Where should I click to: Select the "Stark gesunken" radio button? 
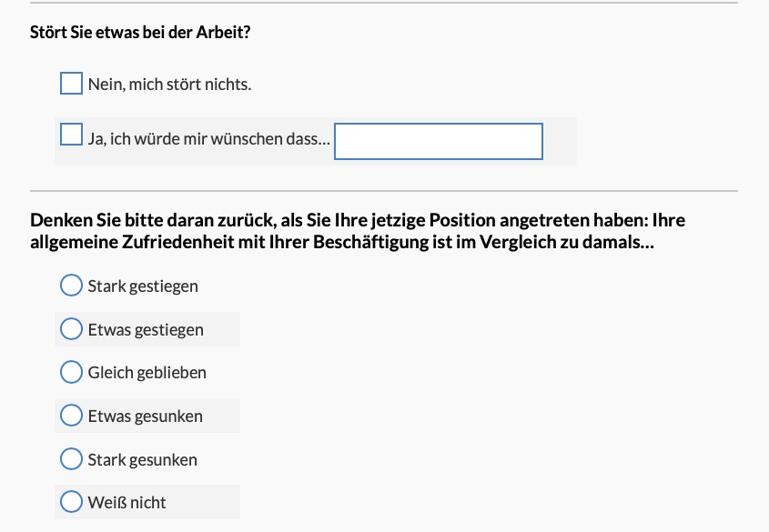click(71, 458)
